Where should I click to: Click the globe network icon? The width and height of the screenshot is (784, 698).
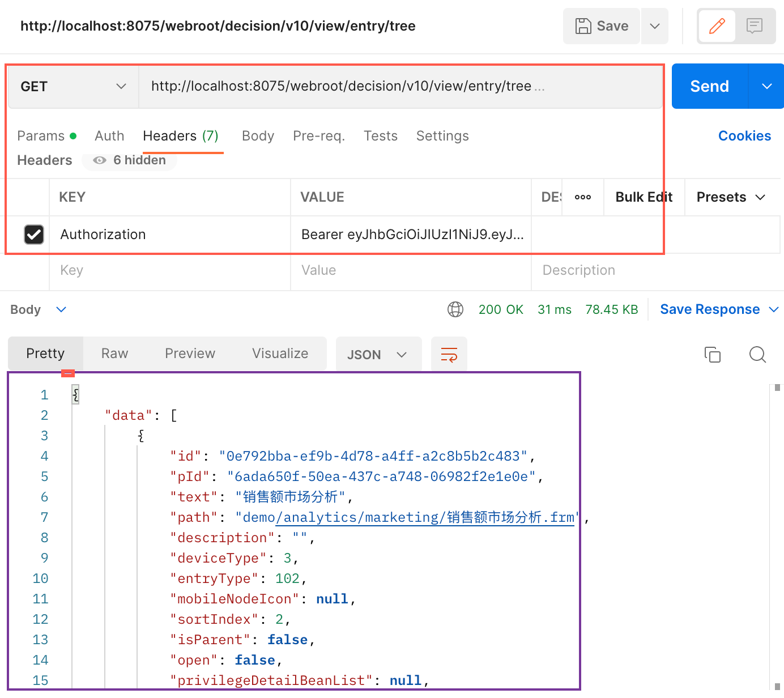pos(455,309)
